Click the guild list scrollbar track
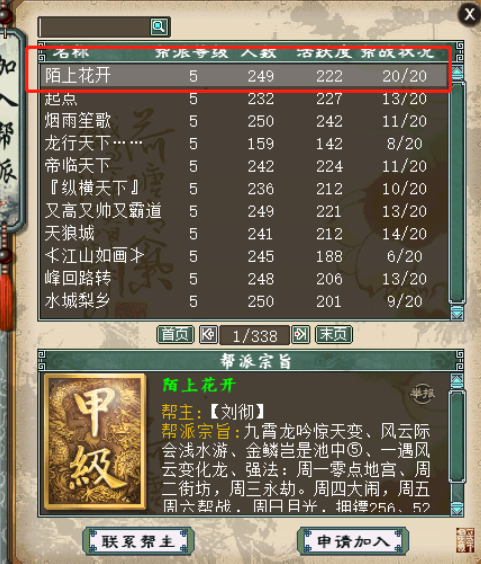Viewport: 481px width, 564px height. pyautogui.click(x=457, y=193)
